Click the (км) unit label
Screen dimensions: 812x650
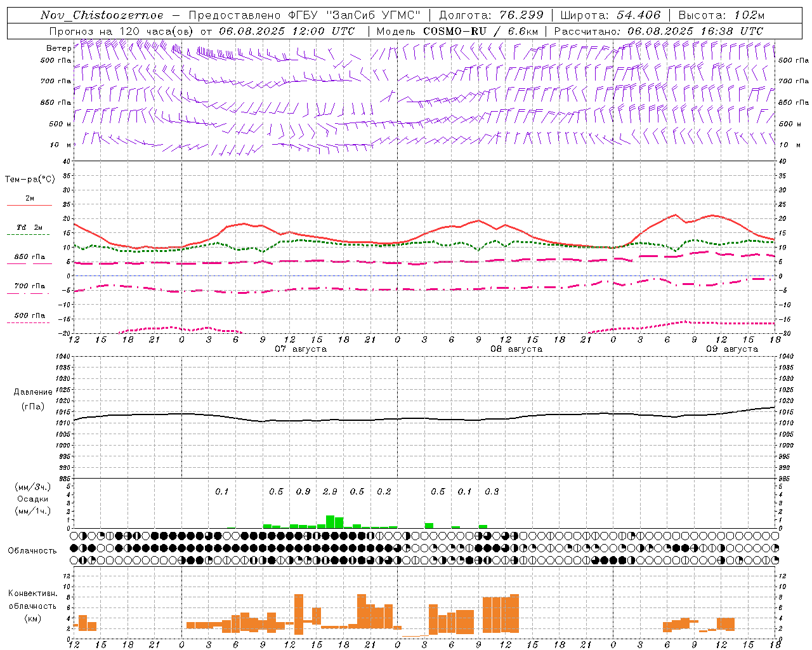(x=33, y=618)
